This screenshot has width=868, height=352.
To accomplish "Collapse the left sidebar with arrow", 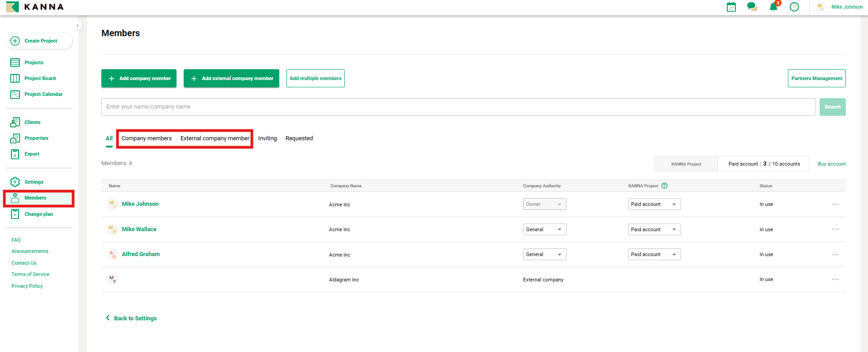I will 78,26.
